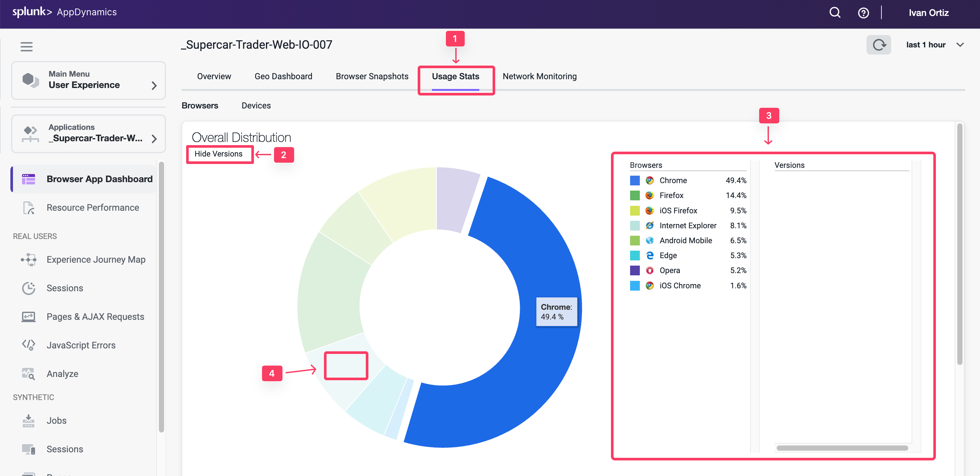Click the Resource Performance icon
The height and width of the screenshot is (476, 980).
pyautogui.click(x=29, y=207)
